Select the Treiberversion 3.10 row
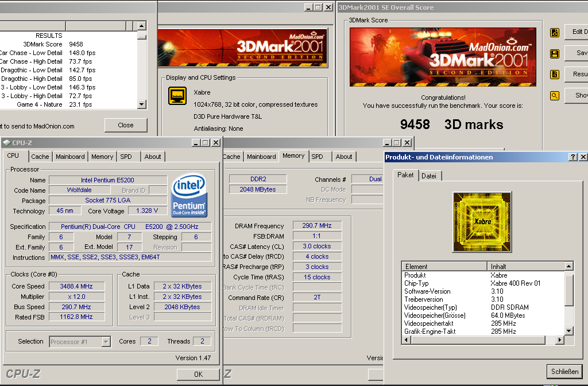Viewport: 588px width, 386px height. click(x=483, y=299)
